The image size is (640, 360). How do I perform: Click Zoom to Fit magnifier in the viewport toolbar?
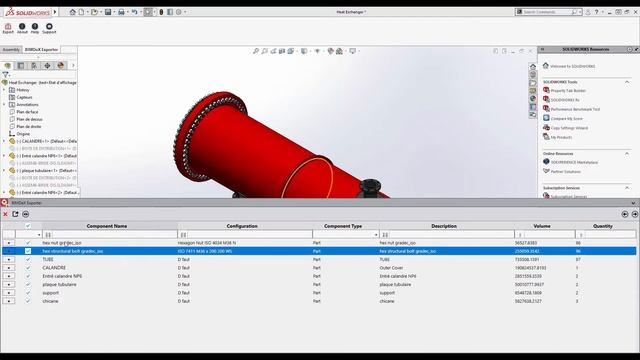[256, 51]
